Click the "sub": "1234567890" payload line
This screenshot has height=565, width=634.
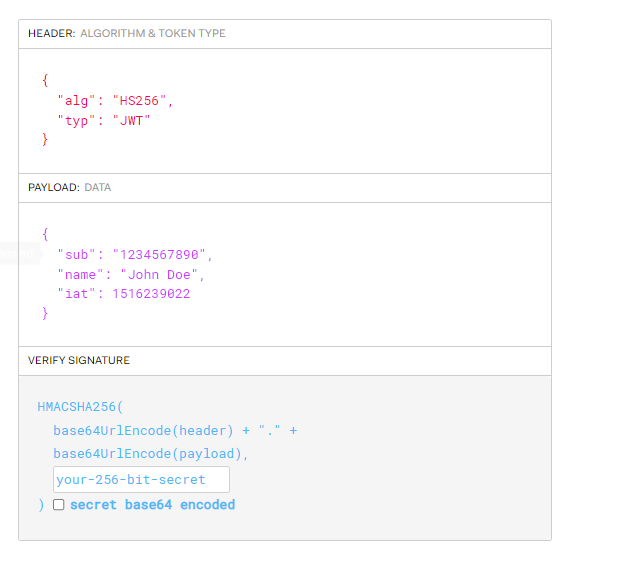click(135, 255)
